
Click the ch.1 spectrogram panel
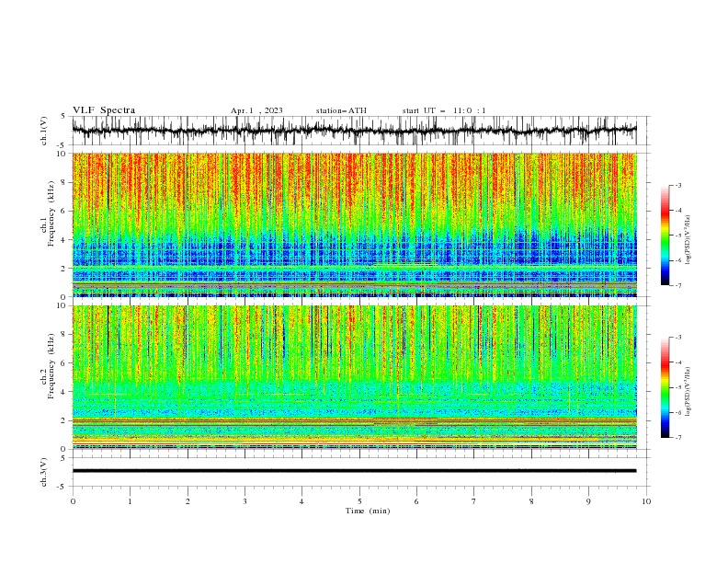click(x=354, y=224)
